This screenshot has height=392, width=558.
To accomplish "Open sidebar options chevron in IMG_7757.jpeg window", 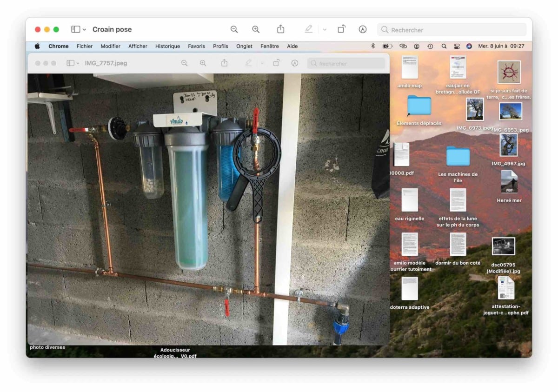I will tap(78, 63).
